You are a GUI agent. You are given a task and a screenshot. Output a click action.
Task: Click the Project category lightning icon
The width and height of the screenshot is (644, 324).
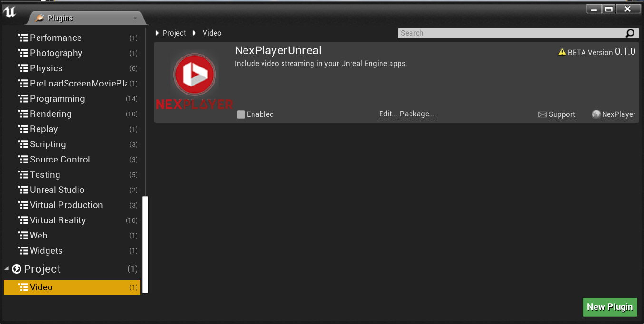click(17, 269)
